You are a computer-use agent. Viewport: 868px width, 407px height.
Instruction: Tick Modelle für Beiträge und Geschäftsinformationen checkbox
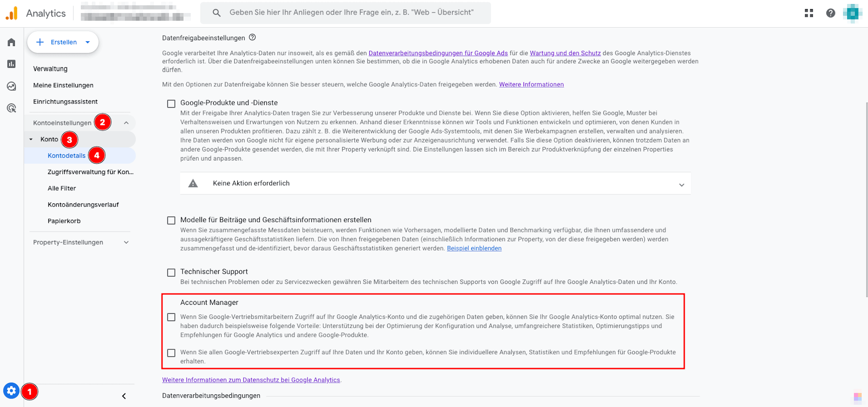click(x=171, y=221)
